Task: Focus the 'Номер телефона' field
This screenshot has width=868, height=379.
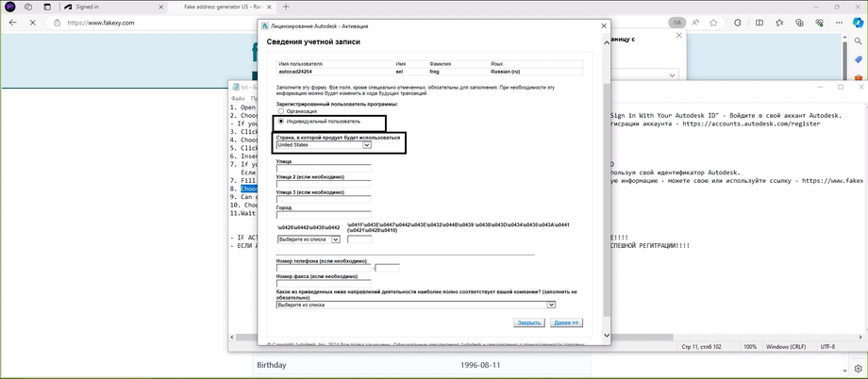Action: point(324,268)
